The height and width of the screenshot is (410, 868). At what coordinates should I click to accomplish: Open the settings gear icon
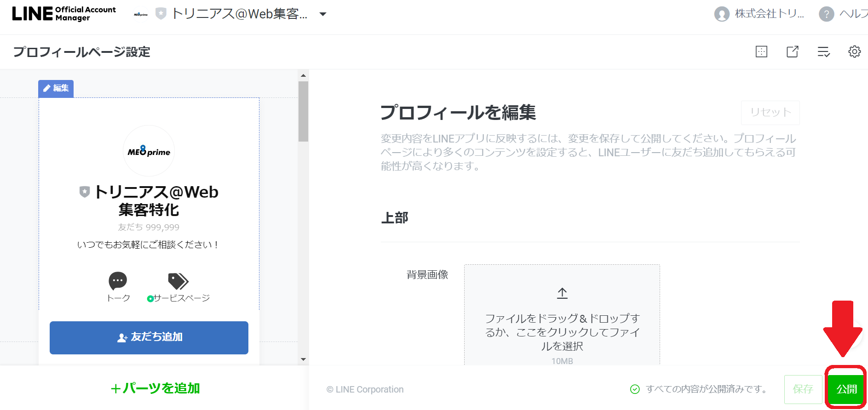click(x=854, y=51)
